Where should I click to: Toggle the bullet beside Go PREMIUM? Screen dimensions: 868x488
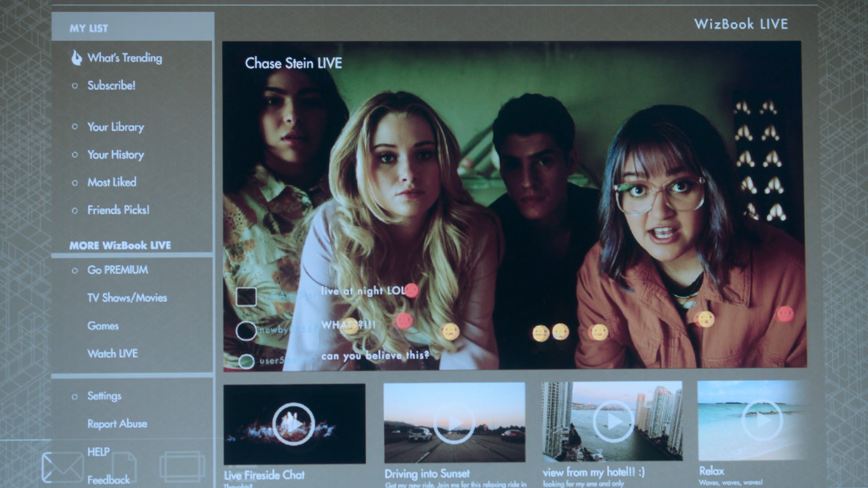[x=75, y=271]
